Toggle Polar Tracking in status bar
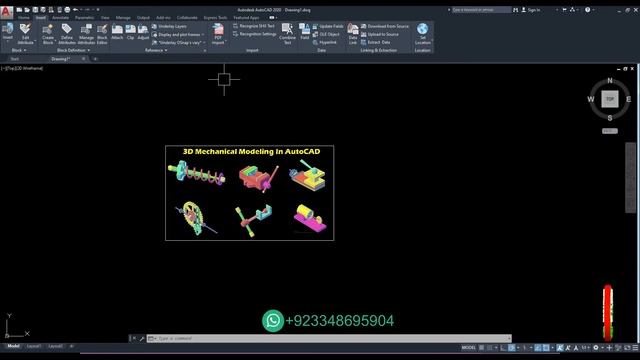The width and height of the screenshot is (640, 360). (511, 348)
